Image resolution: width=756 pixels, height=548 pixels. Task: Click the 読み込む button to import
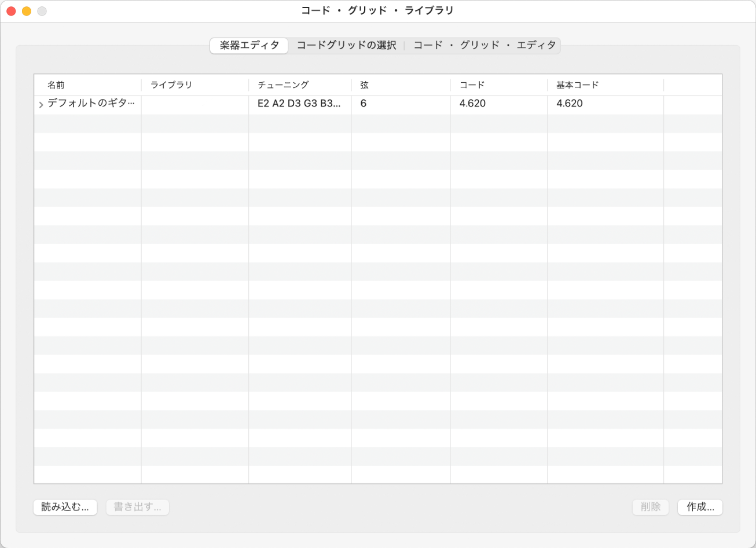[x=65, y=507]
